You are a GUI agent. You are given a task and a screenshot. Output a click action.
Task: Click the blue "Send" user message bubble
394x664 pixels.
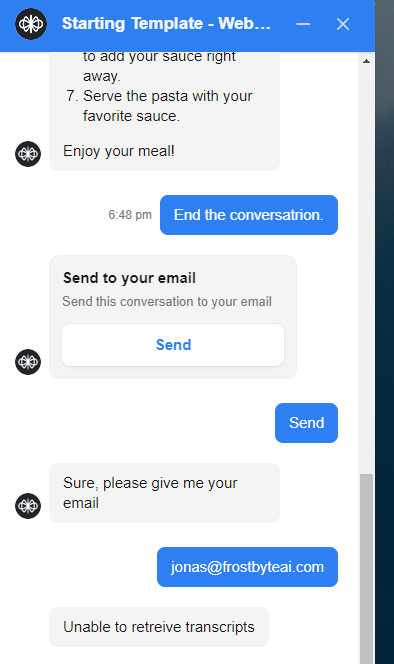click(x=306, y=423)
